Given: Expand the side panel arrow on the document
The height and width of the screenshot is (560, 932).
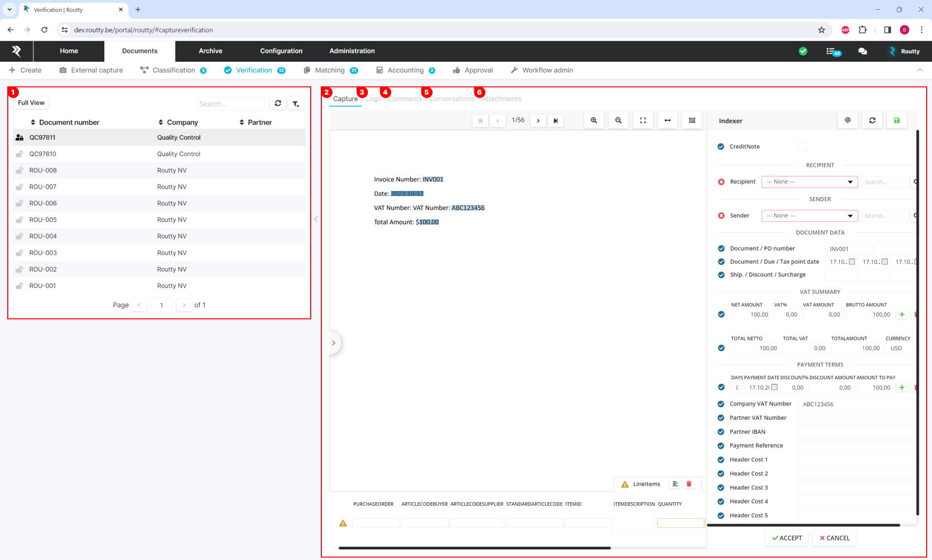Looking at the screenshot, I should point(334,343).
